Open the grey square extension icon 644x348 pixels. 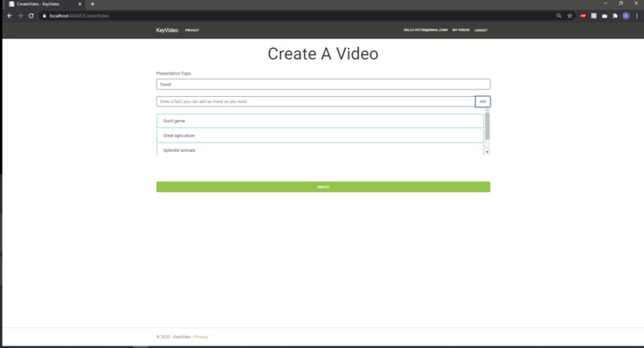click(594, 16)
